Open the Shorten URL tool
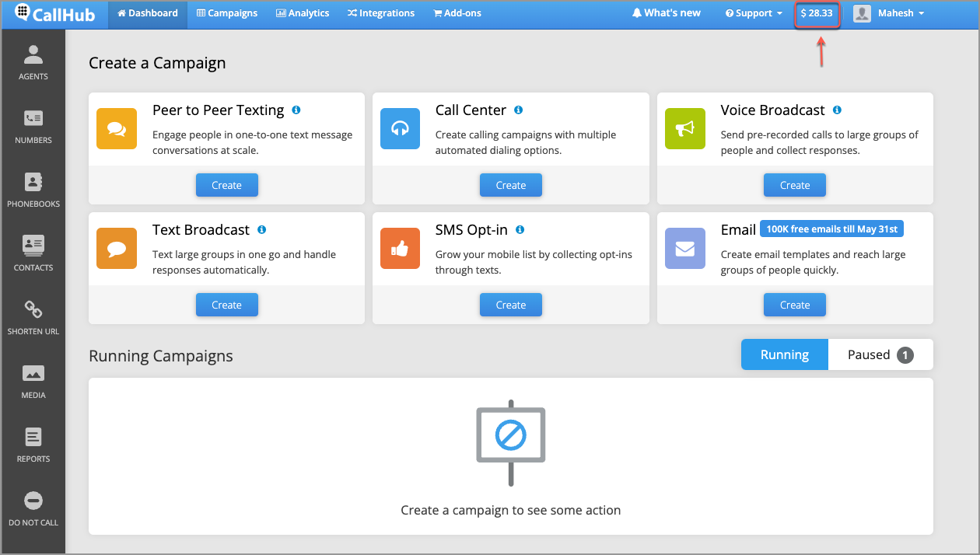This screenshot has height=555, width=980. (33, 317)
